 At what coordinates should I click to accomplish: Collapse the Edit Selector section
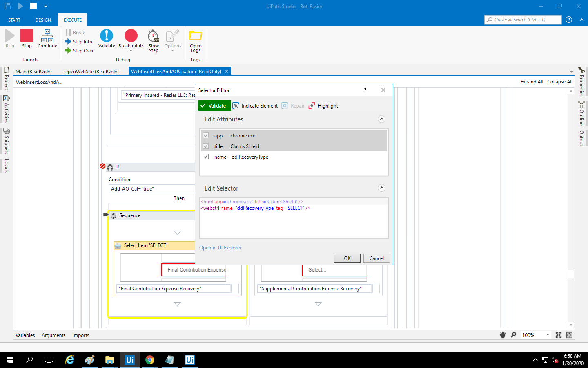click(x=381, y=188)
